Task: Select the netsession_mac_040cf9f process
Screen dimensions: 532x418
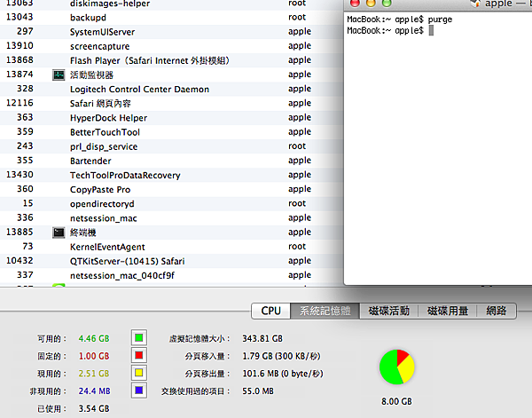Action: 171,275
